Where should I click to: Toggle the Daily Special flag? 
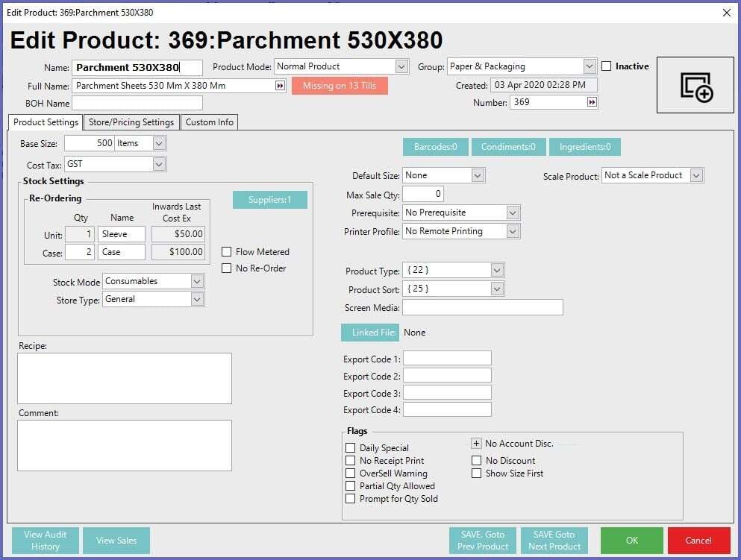351,448
